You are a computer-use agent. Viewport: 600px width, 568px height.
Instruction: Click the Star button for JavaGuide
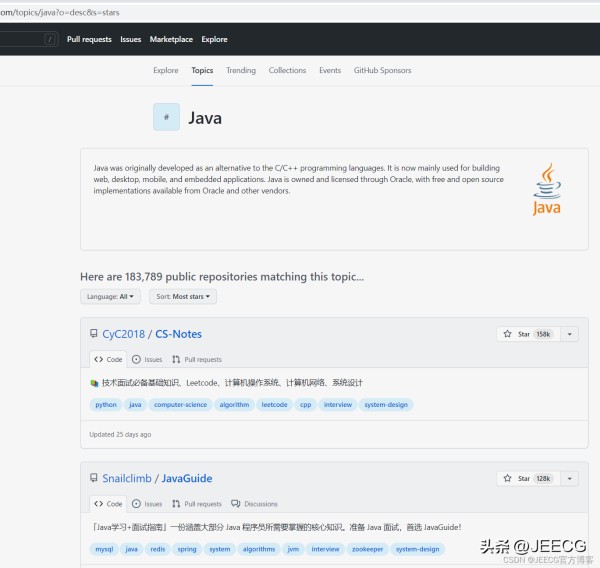528,478
